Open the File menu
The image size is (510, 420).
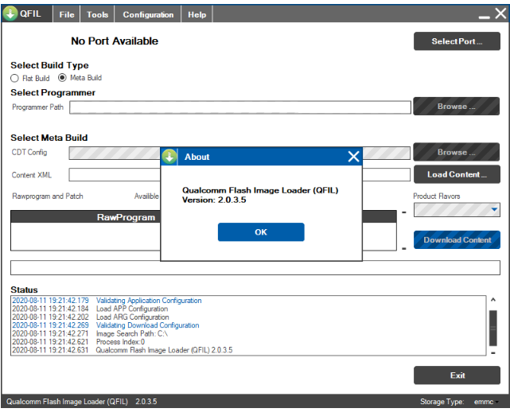pyautogui.click(x=67, y=14)
